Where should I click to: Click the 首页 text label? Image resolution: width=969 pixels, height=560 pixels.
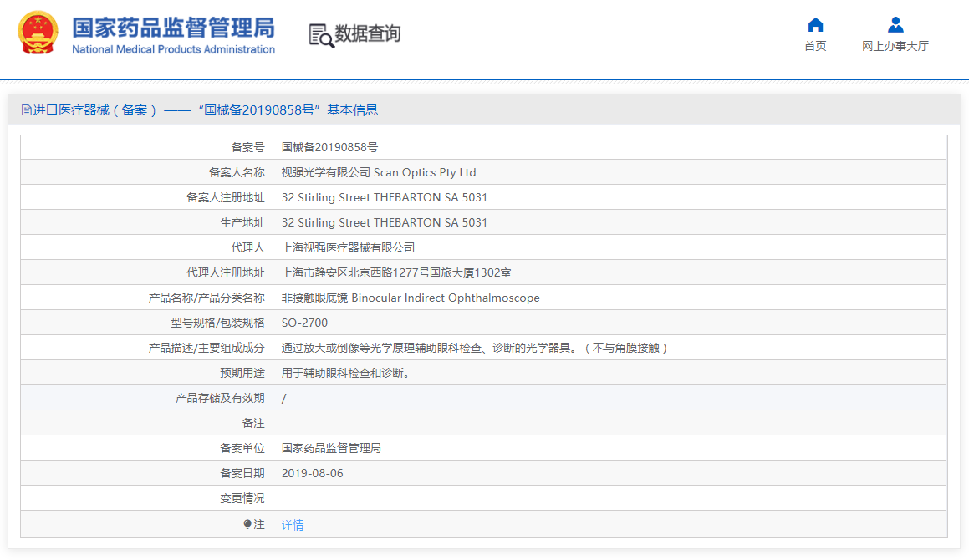(815, 46)
